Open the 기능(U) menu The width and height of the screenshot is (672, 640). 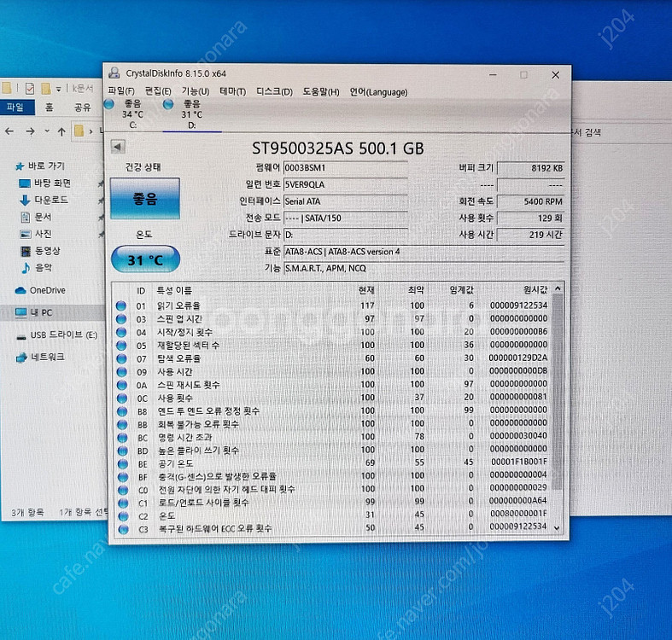pyautogui.click(x=195, y=91)
